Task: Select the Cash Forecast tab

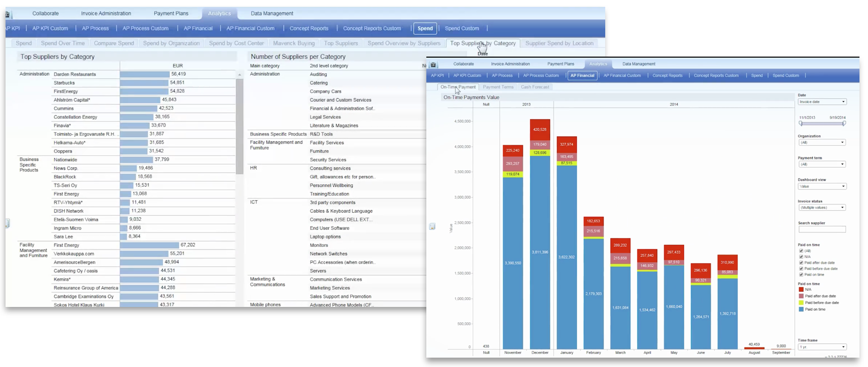Action: 535,87
